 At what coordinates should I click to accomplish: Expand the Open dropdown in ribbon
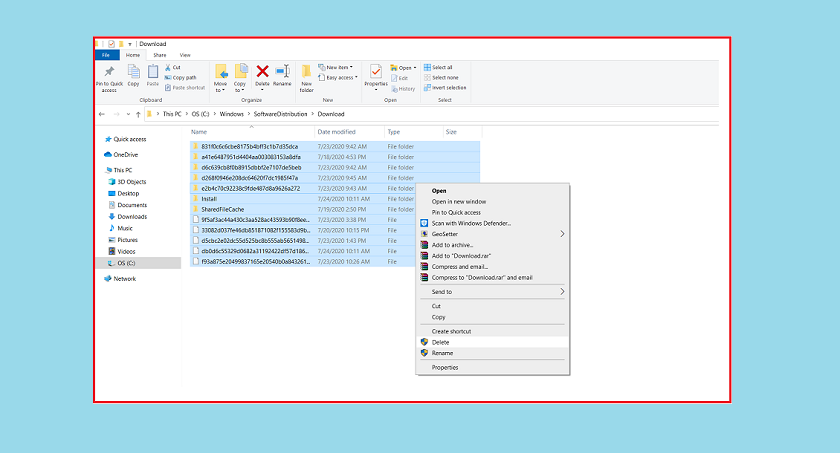coord(403,68)
